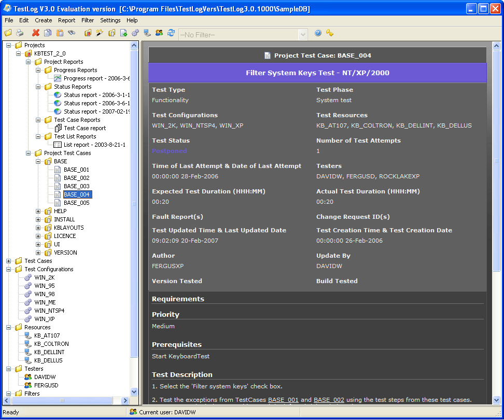
Task: Click the new test case document icon
Action: pyautogui.click(x=123, y=33)
